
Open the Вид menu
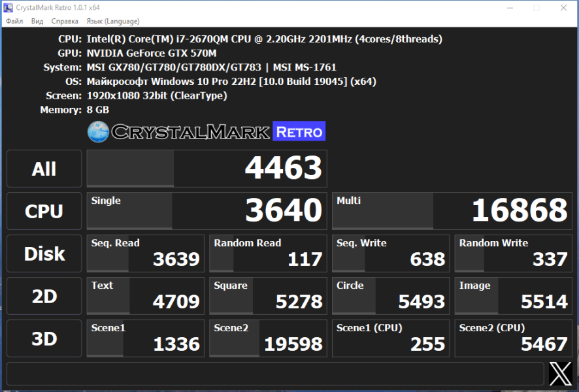tap(37, 21)
